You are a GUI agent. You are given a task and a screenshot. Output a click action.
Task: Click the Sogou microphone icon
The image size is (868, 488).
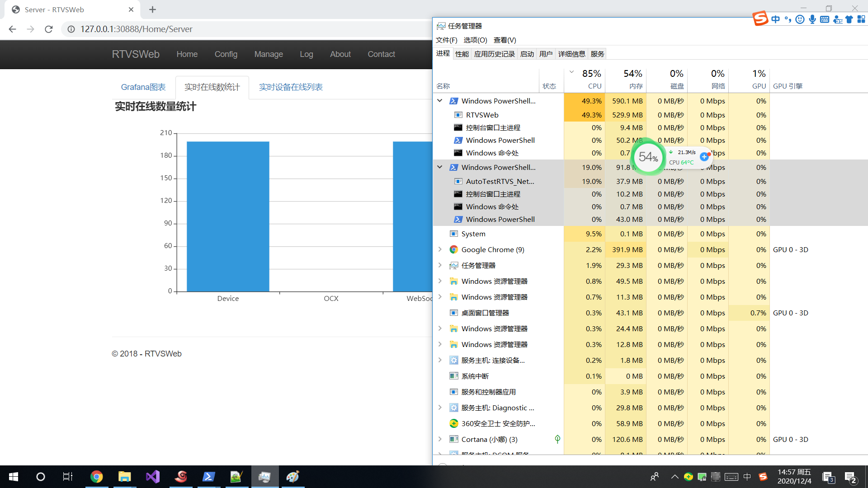click(812, 19)
